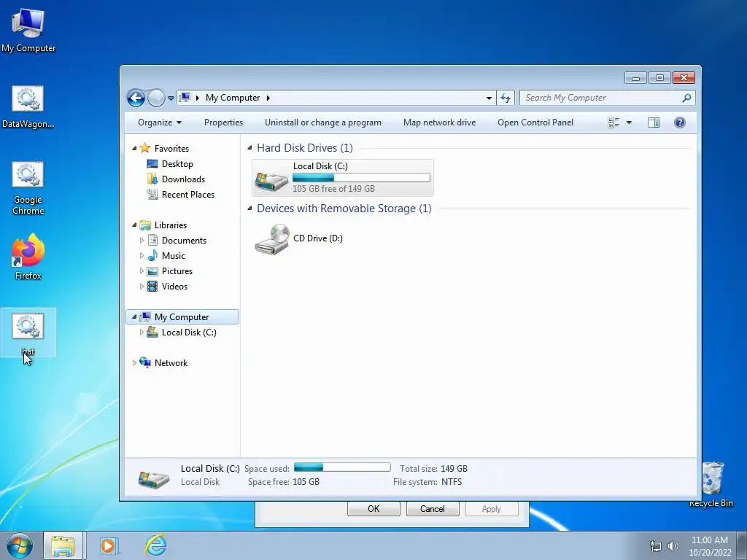The height and width of the screenshot is (560, 747).
Task: Click the details pane drive icon
Action: (x=153, y=478)
